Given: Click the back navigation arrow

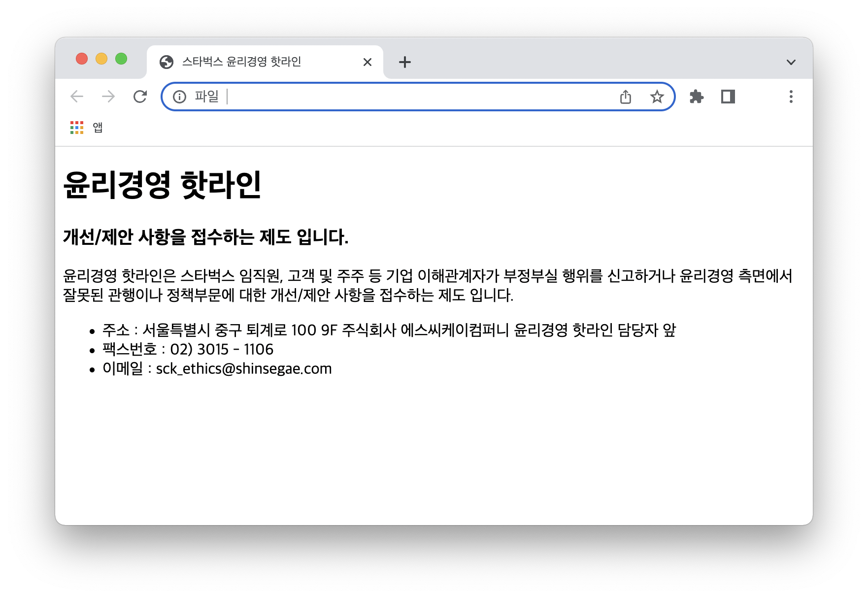Looking at the screenshot, I should click(x=77, y=97).
